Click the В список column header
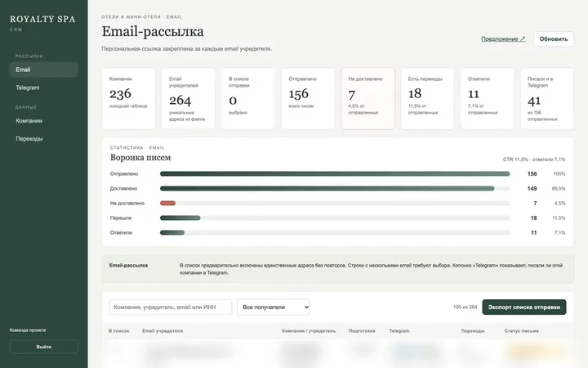Viewport: 588px width, 368px height. (119, 331)
